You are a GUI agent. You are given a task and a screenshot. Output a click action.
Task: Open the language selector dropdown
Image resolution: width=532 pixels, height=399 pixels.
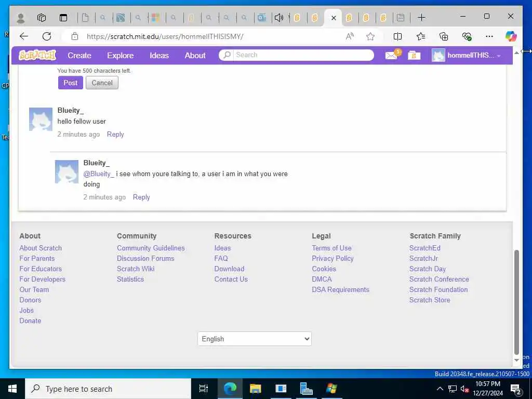pos(255,339)
